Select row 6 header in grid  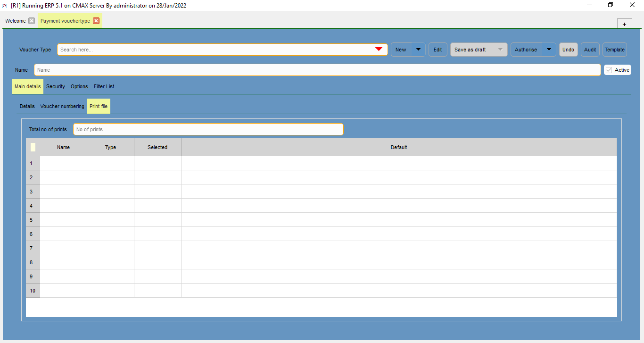point(33,234)
